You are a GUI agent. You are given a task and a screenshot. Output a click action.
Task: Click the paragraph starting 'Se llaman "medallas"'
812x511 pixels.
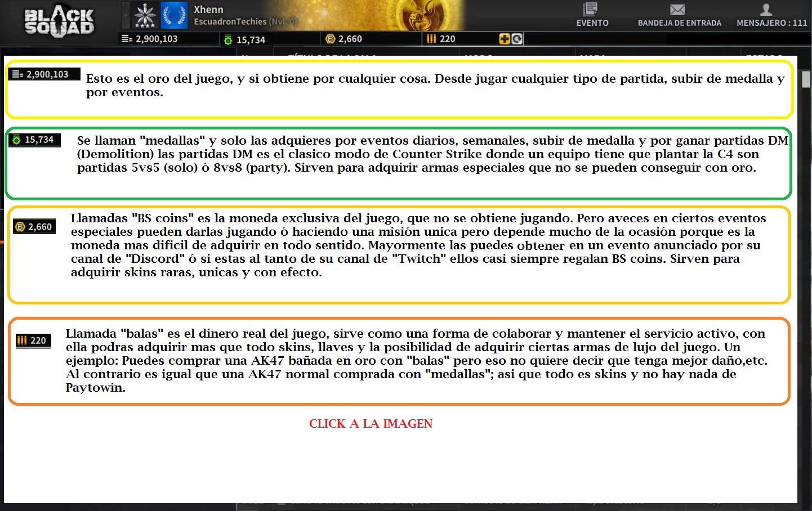[x=432, y=154]
